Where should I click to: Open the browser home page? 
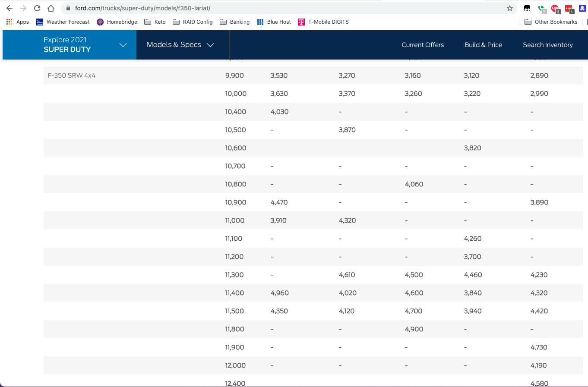[51, 8]
